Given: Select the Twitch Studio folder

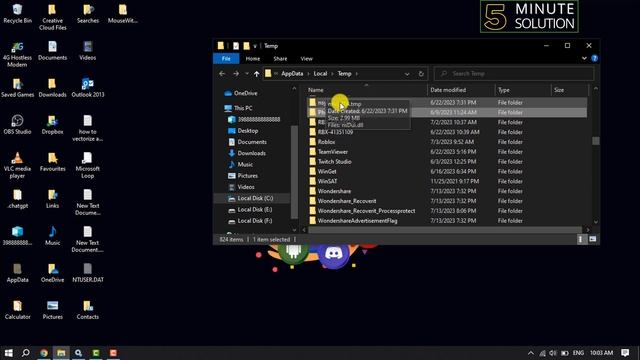Looking at the screenshot, I should click(x=447, y=162).
